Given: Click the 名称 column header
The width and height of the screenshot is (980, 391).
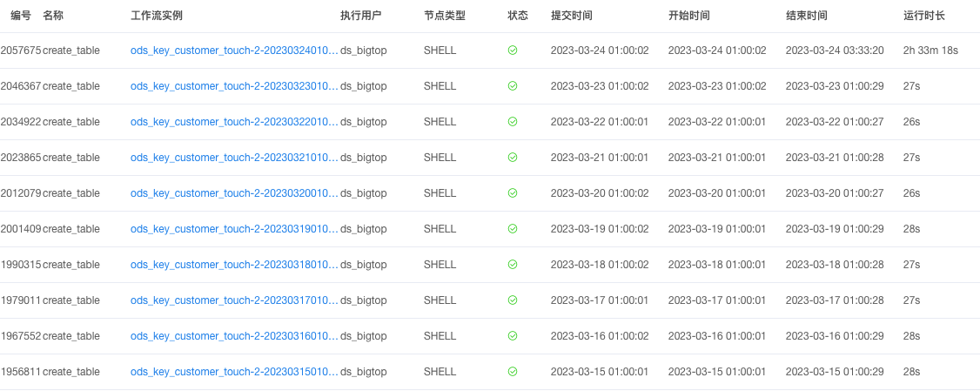Looking at the screenshot, I should coord(52,16).
